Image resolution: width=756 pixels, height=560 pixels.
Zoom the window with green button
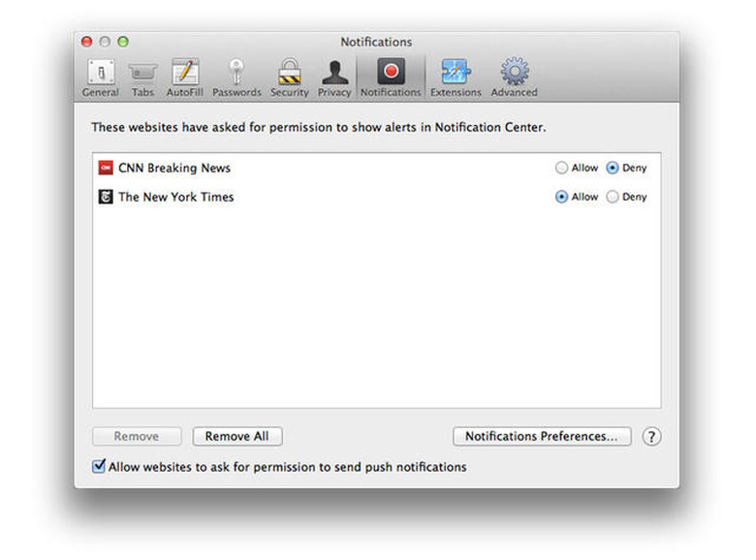tap(123, 42)
